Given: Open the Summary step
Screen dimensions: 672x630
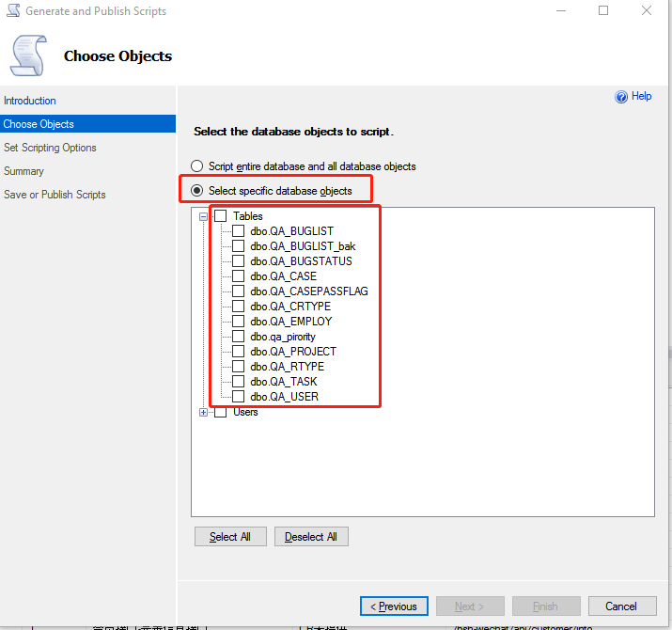Looking at the screenshot, I should [23, 171].
